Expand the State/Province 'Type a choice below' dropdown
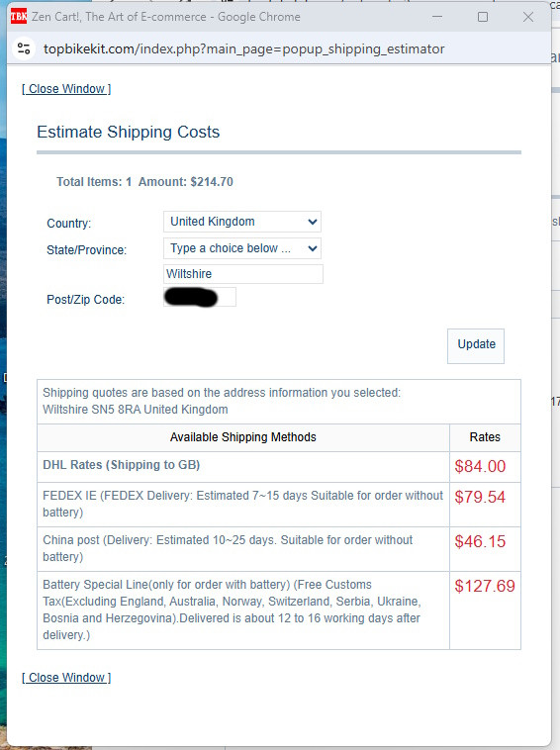Screen dimensions: 560x750 click(x=242, y=248)
